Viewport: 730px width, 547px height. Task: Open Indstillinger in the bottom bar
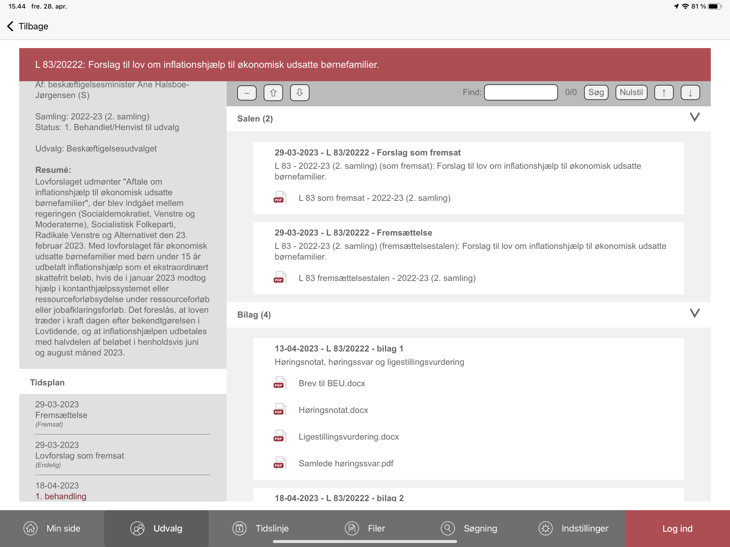573,528
